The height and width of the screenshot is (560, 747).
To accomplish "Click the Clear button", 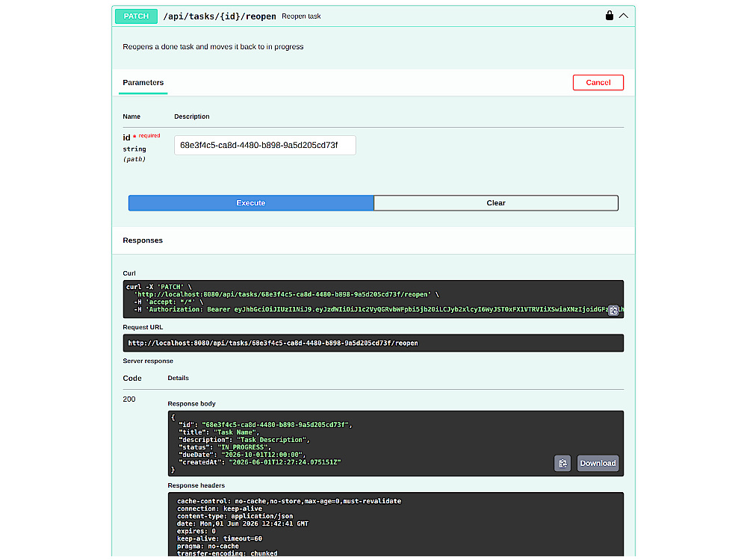I will coord(496,203).
